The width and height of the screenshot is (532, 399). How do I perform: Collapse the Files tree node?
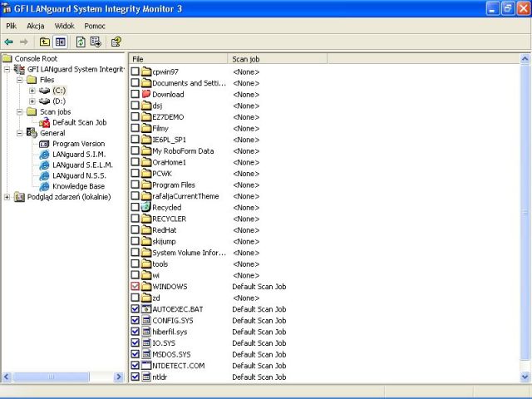[x=20, y=80]
